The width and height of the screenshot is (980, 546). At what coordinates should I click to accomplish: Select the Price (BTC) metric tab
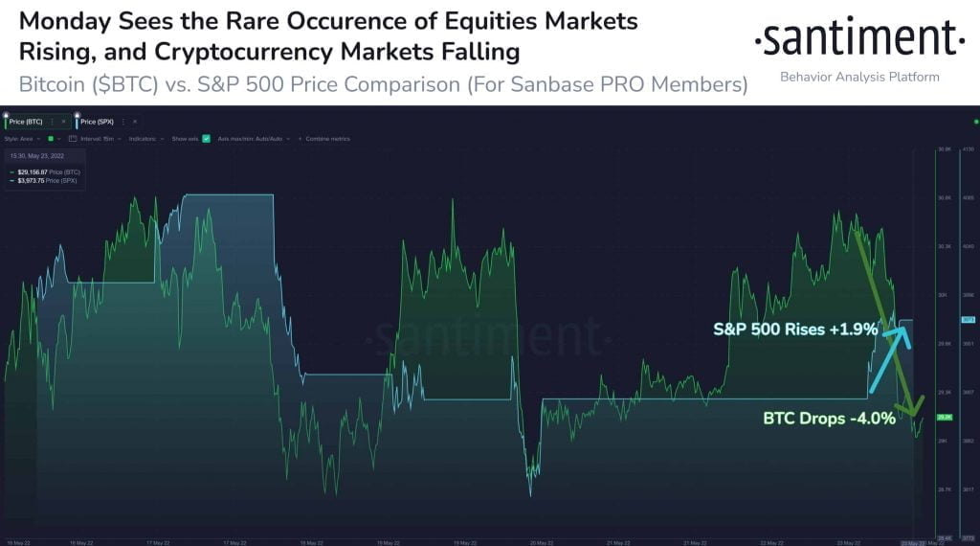click(x=26, y=122)
